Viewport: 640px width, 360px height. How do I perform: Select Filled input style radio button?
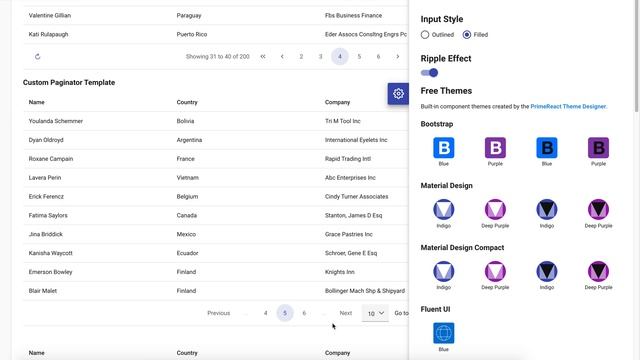[x=467, y=35]
